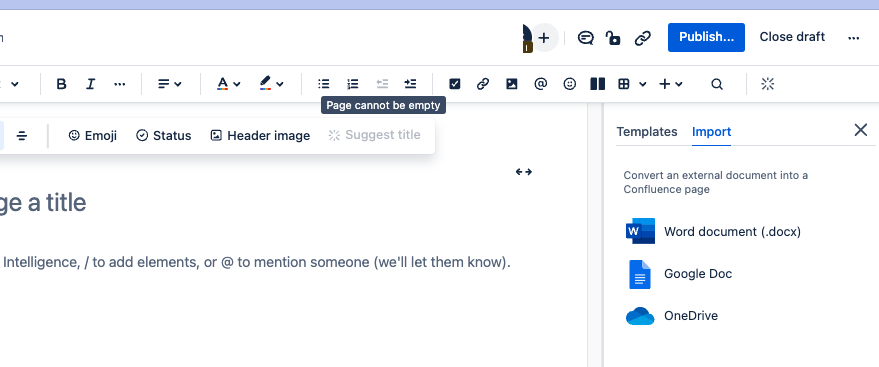Select the center title alignment icon

(x=22, y=136)
